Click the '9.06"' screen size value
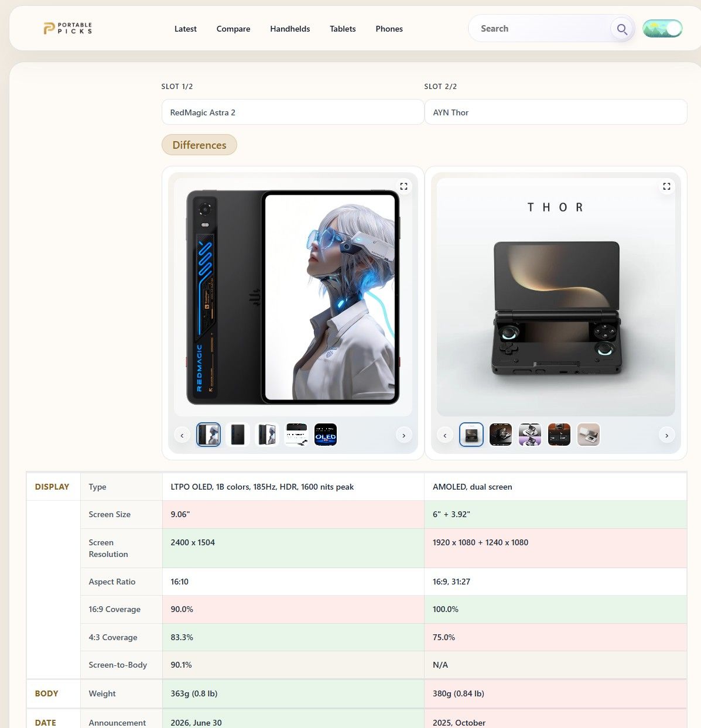 coord(180,514)
